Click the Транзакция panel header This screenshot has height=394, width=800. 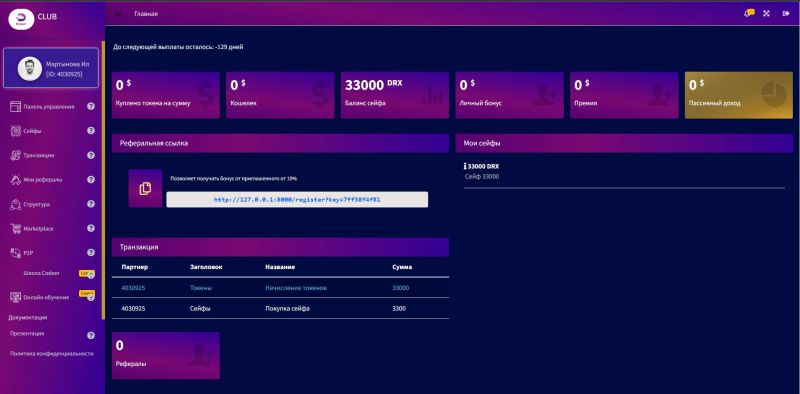(280, 247)
